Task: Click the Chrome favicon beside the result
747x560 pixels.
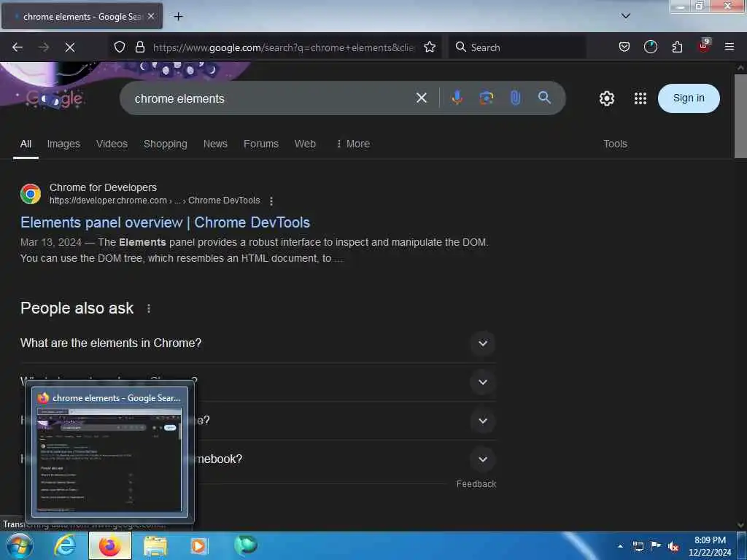Action: 31,194
